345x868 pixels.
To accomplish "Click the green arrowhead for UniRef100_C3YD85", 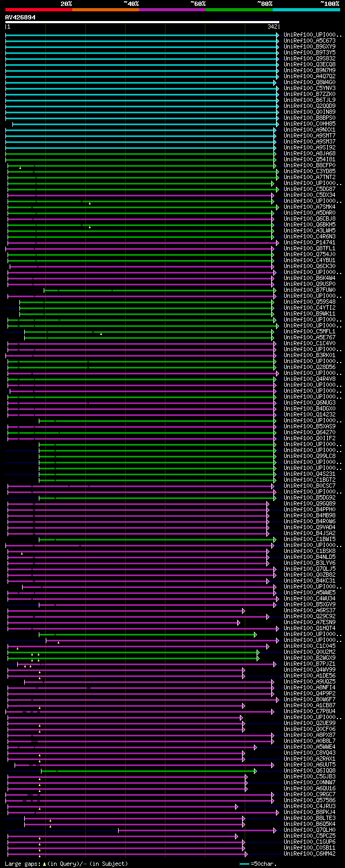I will tap(278, 171).
